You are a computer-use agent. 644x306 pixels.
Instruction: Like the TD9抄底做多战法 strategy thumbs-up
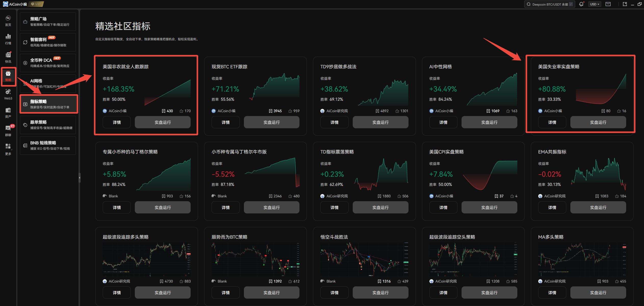[x=397, y=111]
